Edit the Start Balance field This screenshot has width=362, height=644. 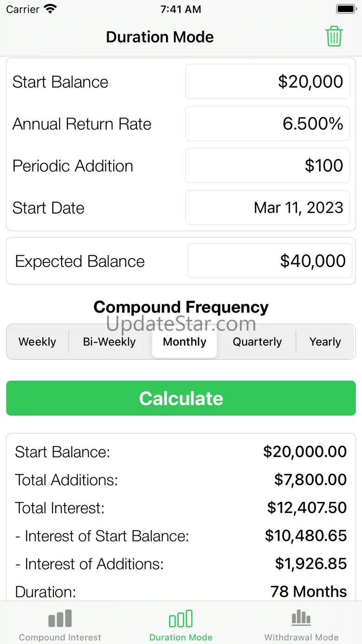point(267,82)
